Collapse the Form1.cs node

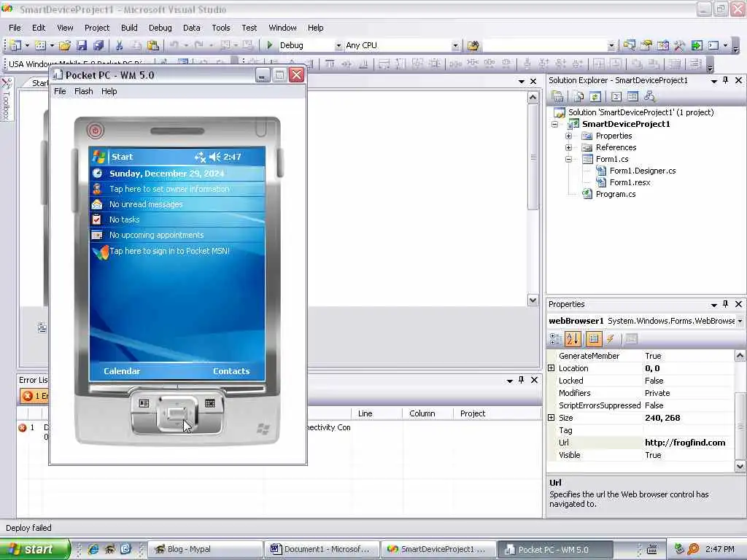pyautogui.click(x=568, y=159)
